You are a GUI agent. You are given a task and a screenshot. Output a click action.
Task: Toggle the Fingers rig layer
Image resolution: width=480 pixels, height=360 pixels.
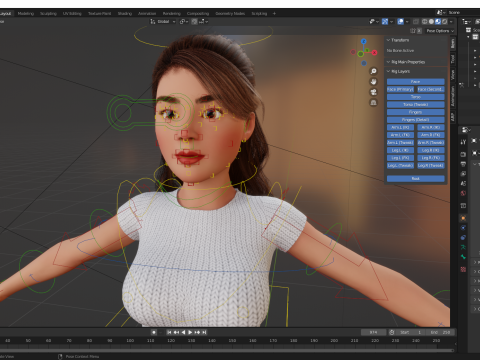pyautogui.click(x=416, y=112)
